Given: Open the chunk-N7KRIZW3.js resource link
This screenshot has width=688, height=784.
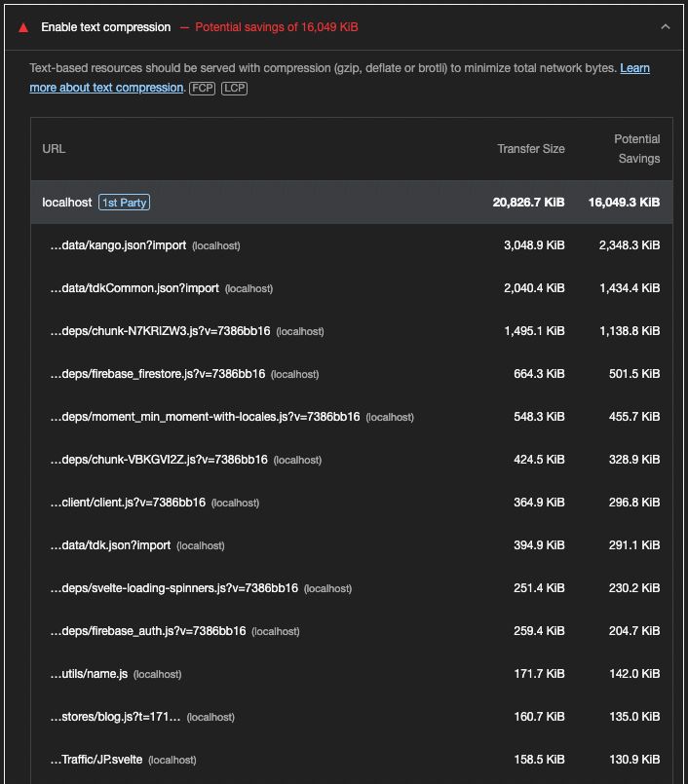Looking at the screenshot, I should click(159, 331).
